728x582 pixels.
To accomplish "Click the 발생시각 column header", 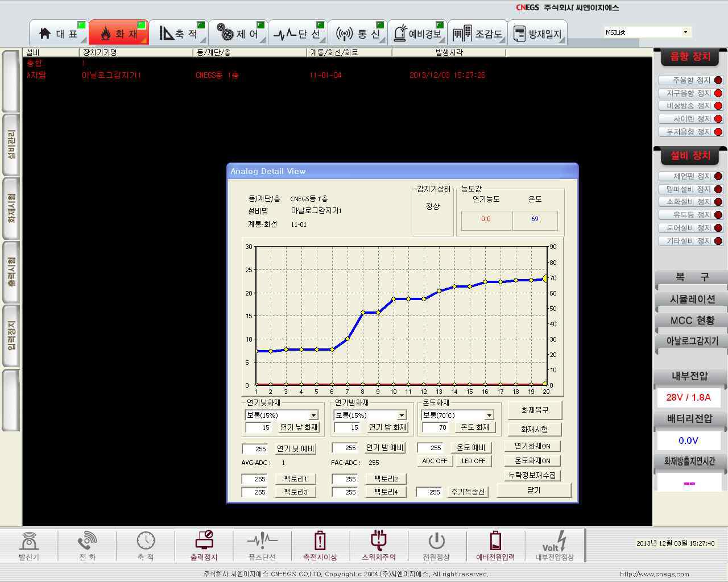I will coord(449,52).
